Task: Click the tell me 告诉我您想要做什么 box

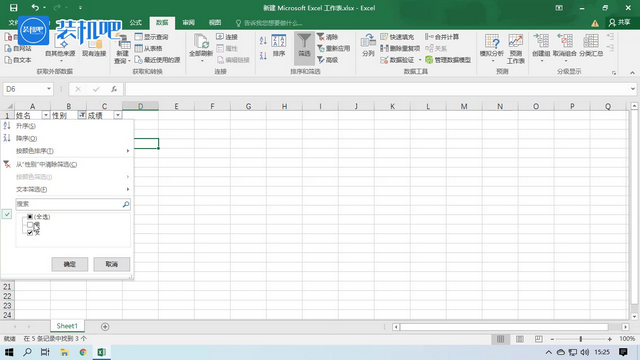Action: click(x=269, y=23)
